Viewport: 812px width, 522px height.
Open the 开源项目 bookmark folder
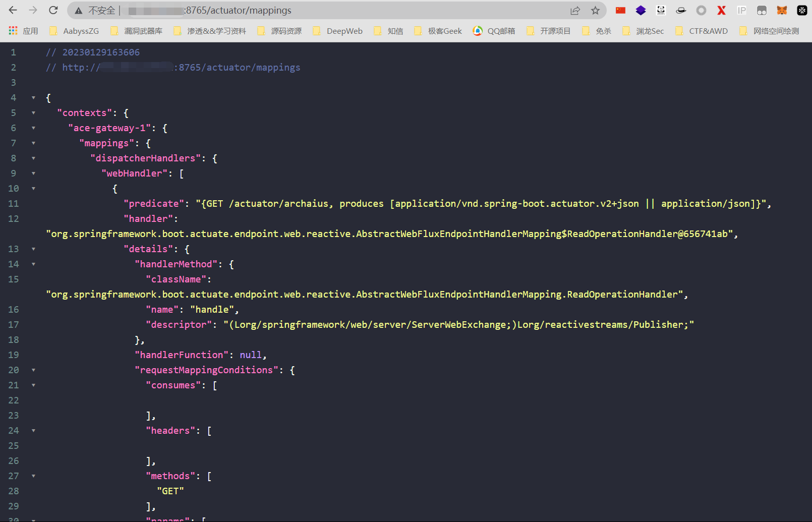(548, 31)
